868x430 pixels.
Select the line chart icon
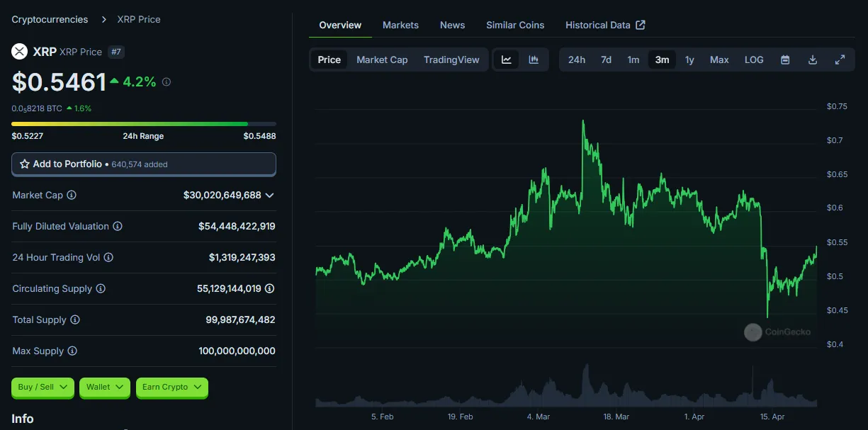pyautogui.click(x=507, y=60)
